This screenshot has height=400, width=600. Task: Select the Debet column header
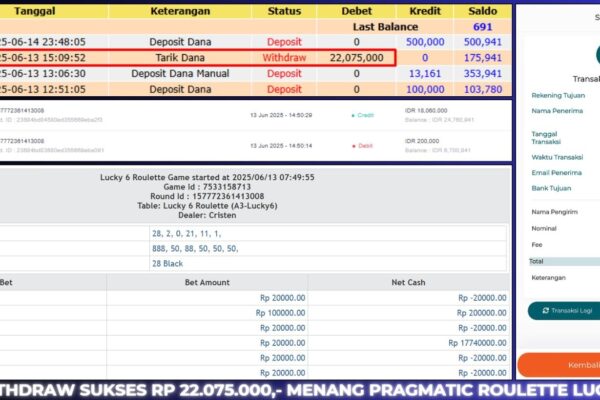pos(357,11)
